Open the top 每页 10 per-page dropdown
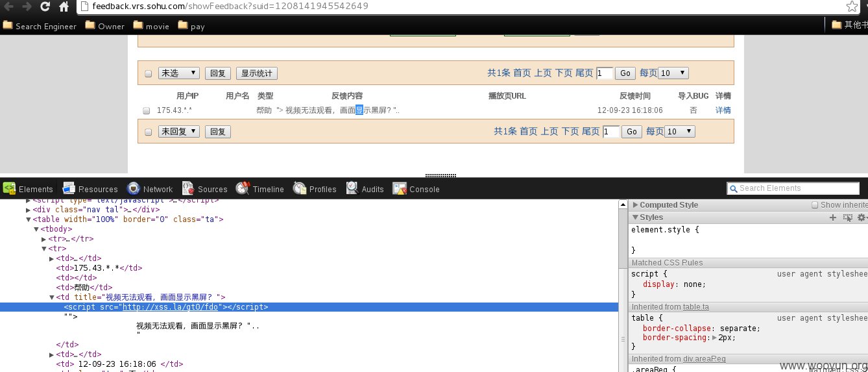868x372 pixels. click(x=673, y=73)
